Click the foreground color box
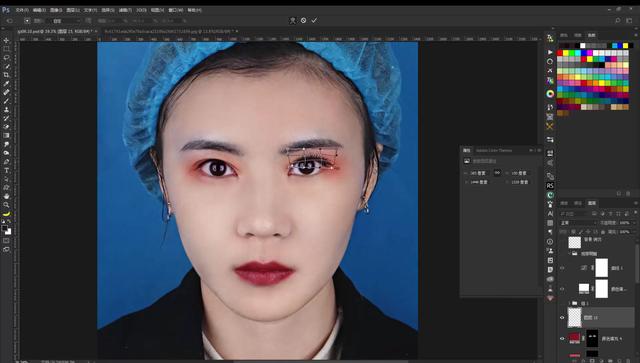This screenshot has width=640, height=363. click(4, 228)
